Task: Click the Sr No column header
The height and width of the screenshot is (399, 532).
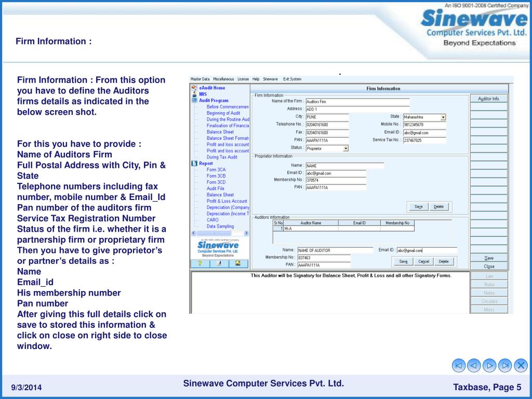Action: [x=278, y=223]
